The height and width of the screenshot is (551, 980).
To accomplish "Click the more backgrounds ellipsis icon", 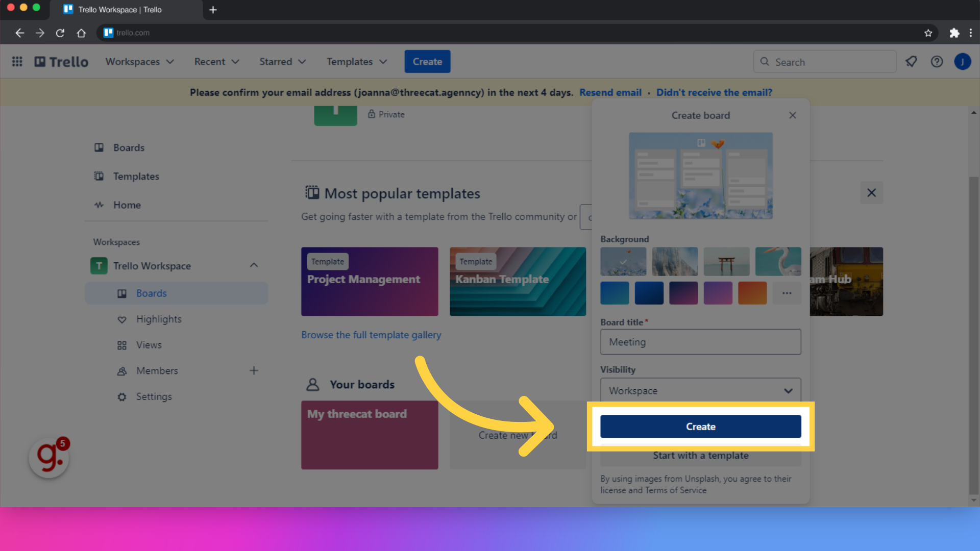I will (786, 293).
